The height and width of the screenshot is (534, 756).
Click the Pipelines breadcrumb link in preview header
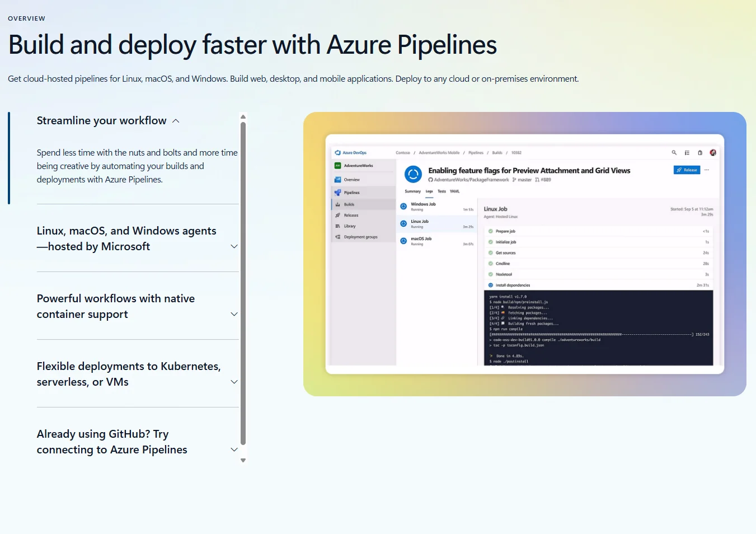pos(476,153)
